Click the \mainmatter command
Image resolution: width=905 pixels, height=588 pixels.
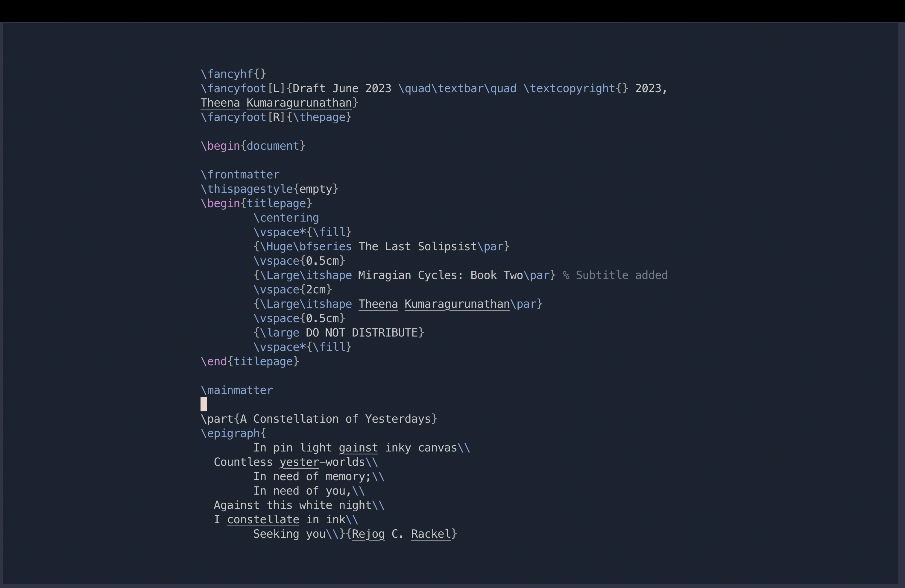tap(236, 390)
